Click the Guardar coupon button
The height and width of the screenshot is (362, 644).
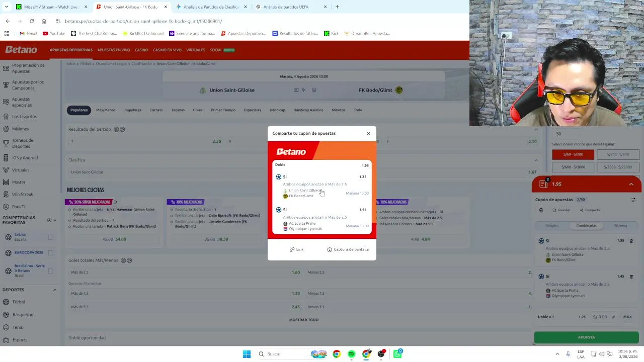pyautogui.click(x=560, y=210)
